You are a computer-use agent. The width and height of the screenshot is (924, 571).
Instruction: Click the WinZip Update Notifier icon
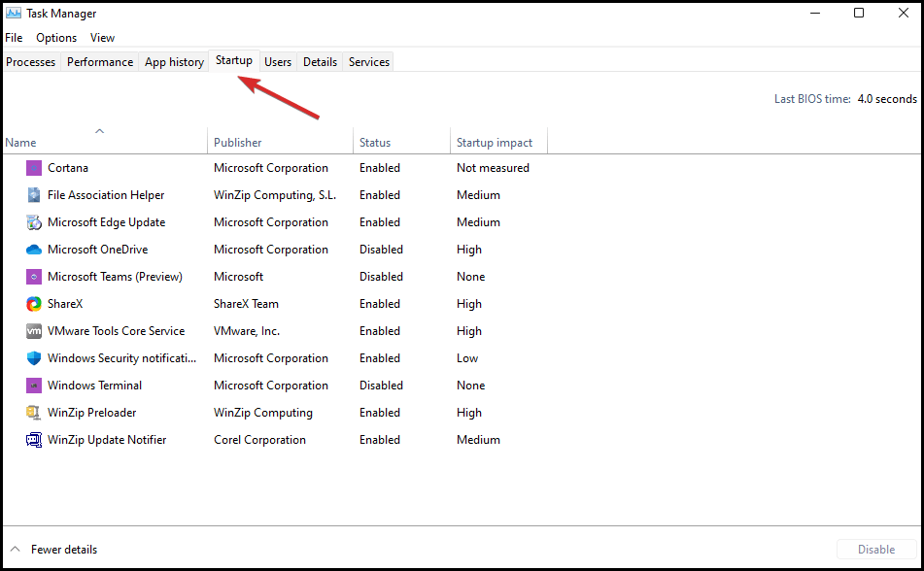click(x=34, y=440)
